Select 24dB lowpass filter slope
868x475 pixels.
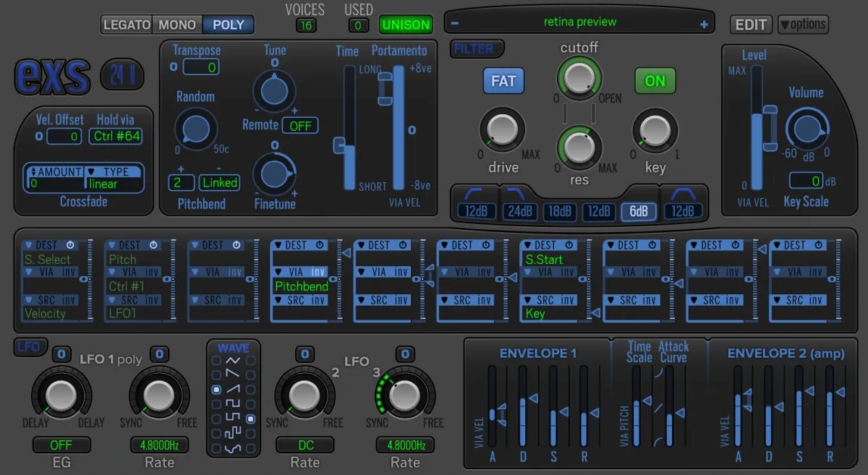tap(520, 212)
